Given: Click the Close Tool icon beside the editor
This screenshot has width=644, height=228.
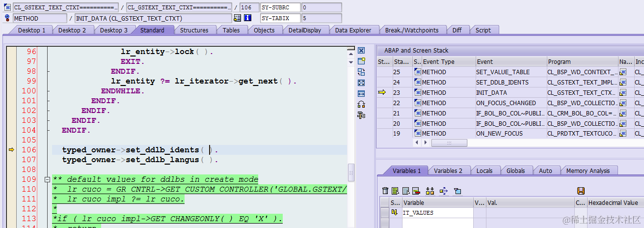Looking at the screenshot, I should (x=361, y=51).
